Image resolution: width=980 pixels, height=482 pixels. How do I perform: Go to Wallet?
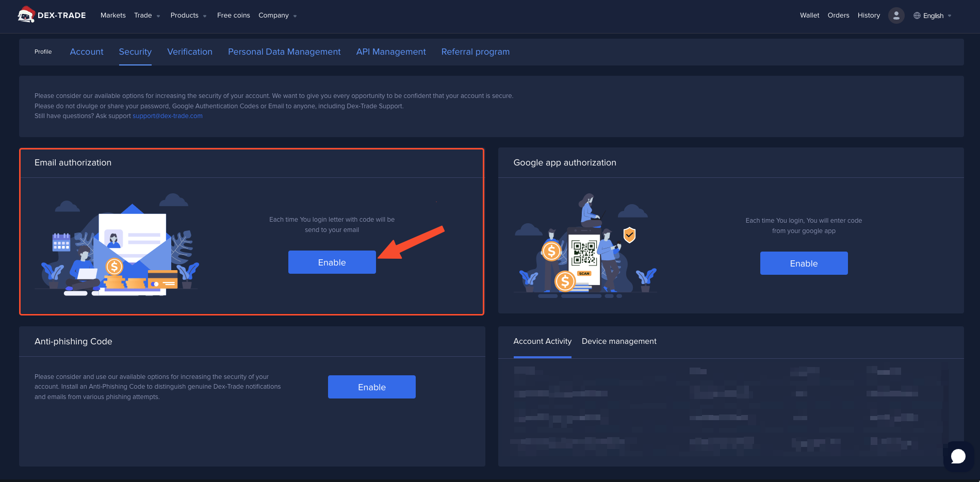(x=810, y=15)
